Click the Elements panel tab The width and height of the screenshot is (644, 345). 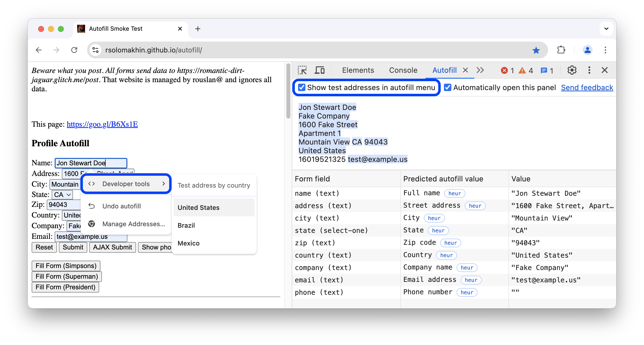tap(358, 70)
